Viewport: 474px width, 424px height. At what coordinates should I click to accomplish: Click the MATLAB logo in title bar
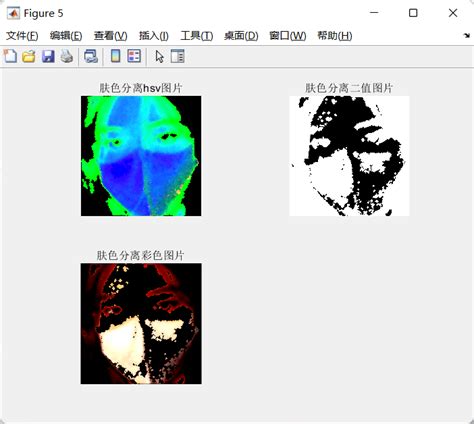tap(13, 13)
